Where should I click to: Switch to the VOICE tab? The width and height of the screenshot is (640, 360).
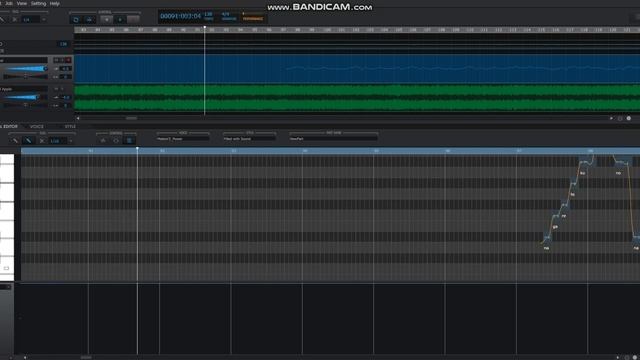pyautogui.click(x=36, y=127)
